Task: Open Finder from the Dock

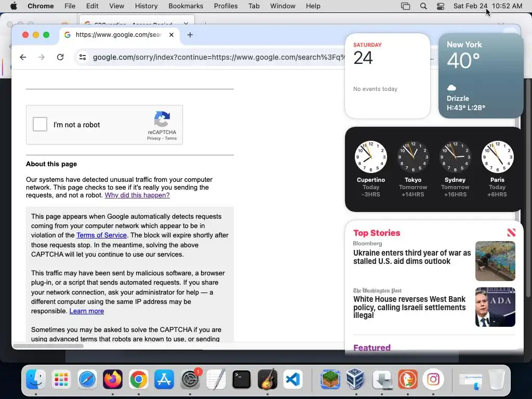Action: pyautogui.click(x=36, y=379)
